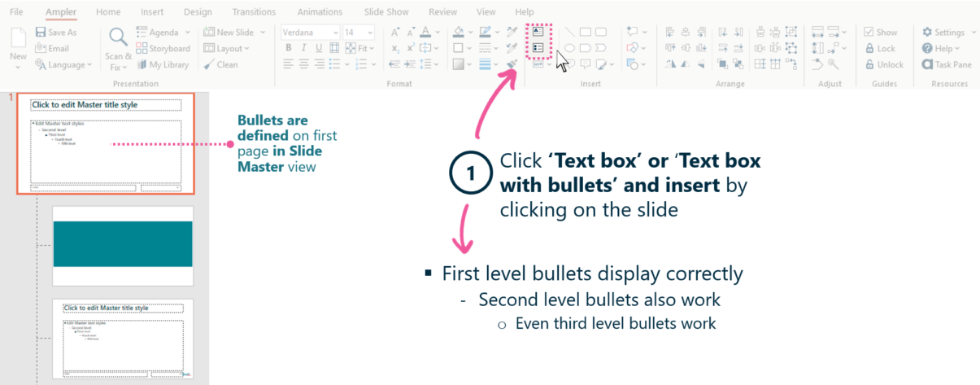Switch to the Home tab
The image size is (980, 385).
pyautogui.click(x=108, y=12)
